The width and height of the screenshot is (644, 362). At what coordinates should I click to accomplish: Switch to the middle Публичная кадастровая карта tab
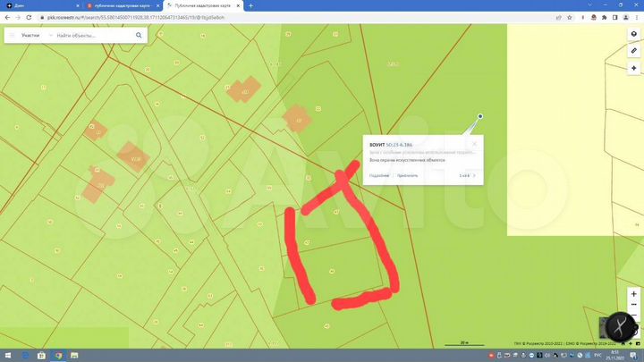pyautogui.click(x=119, y=5)
